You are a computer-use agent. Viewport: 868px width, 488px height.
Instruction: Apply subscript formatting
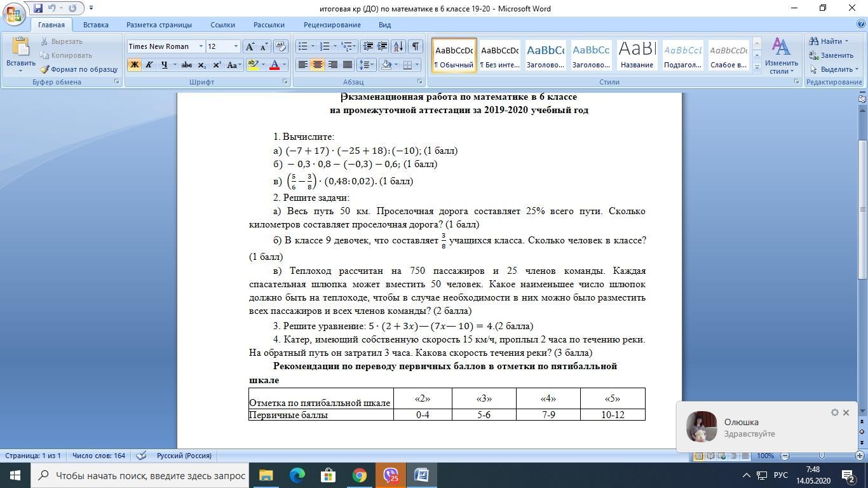tap(201, 65)
